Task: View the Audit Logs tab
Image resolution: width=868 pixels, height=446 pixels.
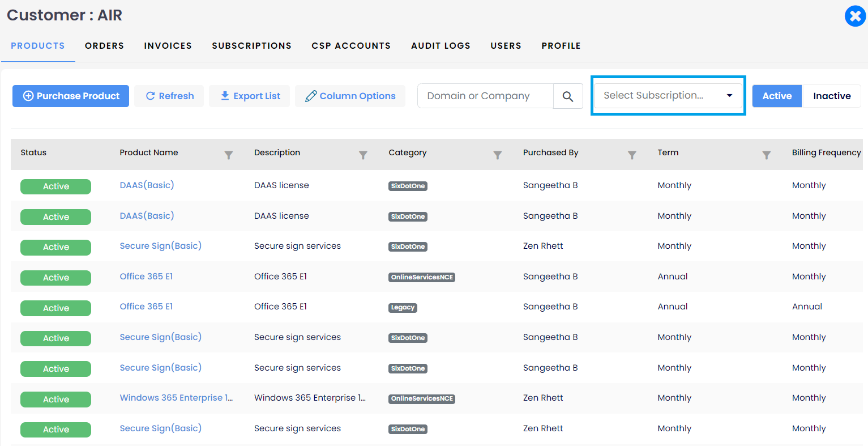Action: click(441, 46)
